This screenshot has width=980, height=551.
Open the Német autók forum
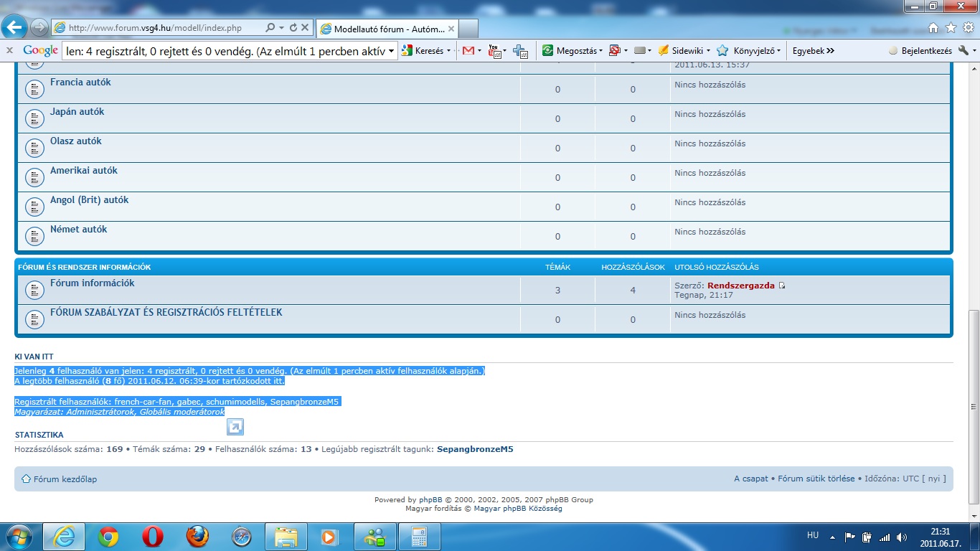78,230
